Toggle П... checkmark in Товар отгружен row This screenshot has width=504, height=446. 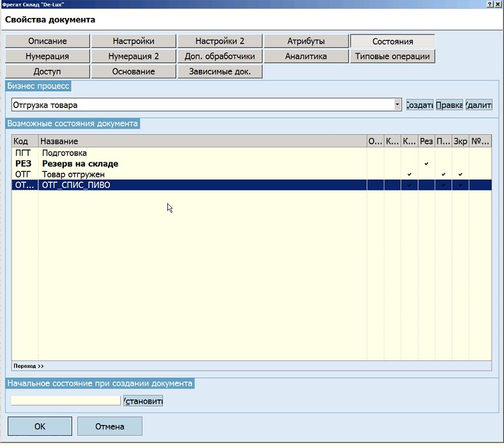point(443,174)
